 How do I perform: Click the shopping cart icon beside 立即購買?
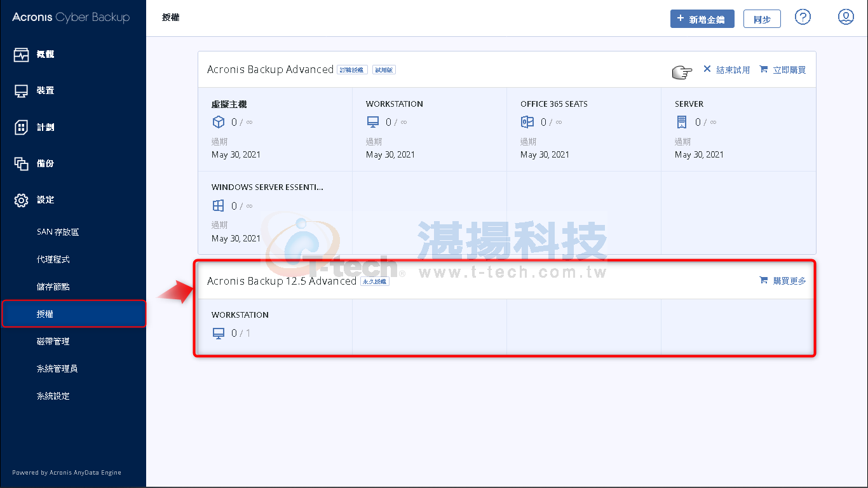pyautogui.click(x=764, y=69)
